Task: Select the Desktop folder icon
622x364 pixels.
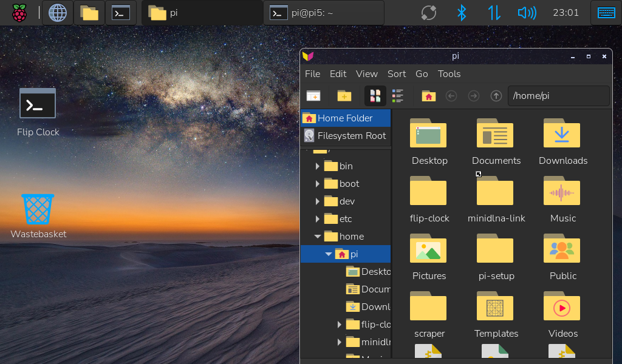Action: (x=429, y=142)
